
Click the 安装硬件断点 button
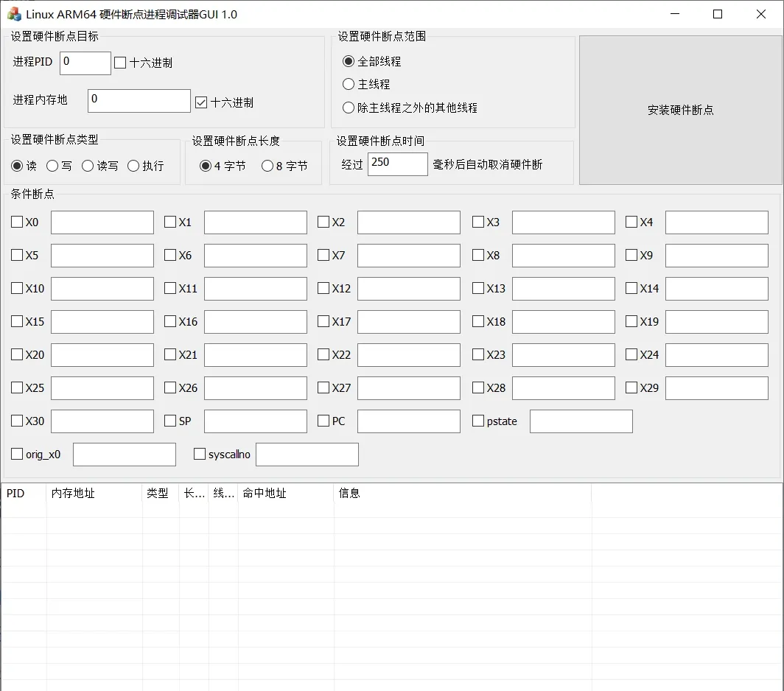click(681, 110)
